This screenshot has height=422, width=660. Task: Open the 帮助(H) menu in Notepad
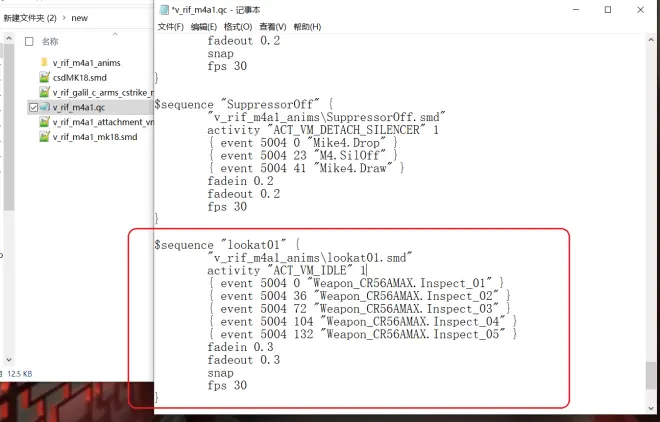click(307, 27)
